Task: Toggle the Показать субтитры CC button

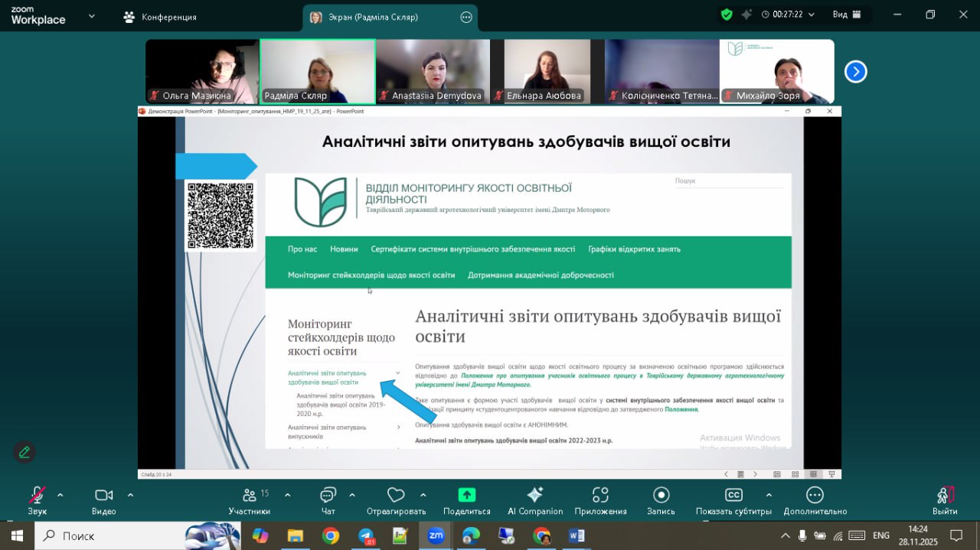Action: pyautogui.click(x=733, y=496)
